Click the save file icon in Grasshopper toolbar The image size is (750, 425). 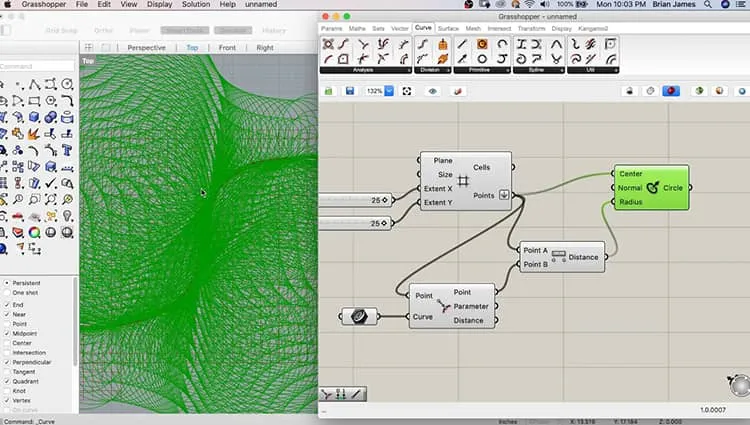click(350, 91)
